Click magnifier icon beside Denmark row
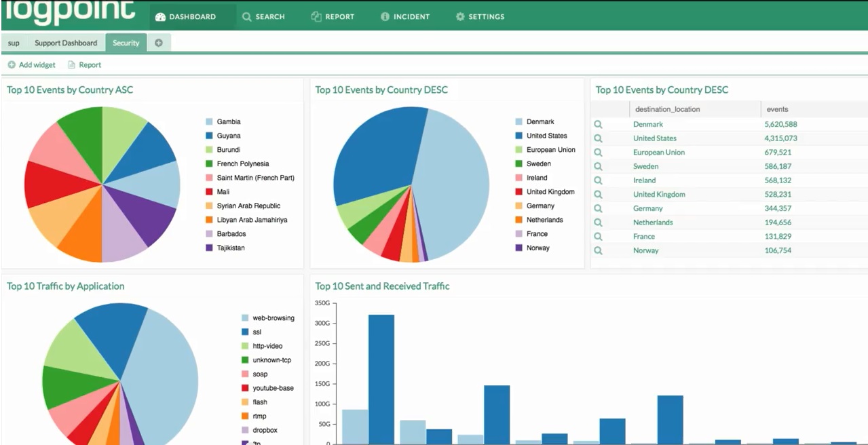Image resolution: width=868 pixels, height=445 pixels. [x=598, y=124]
